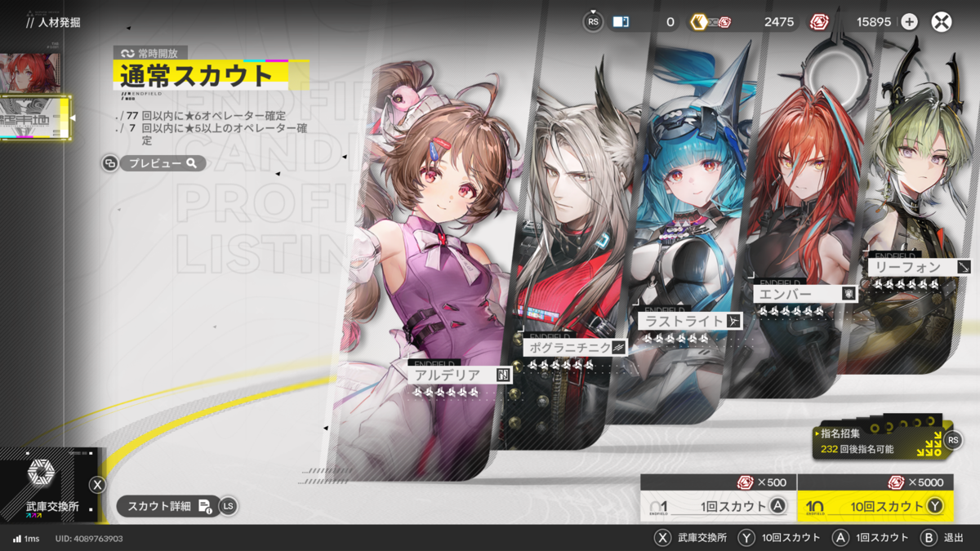Click the LS button icon next to スカウト詳細
Viewport: 980px width, 551px height.
(228, 506)
